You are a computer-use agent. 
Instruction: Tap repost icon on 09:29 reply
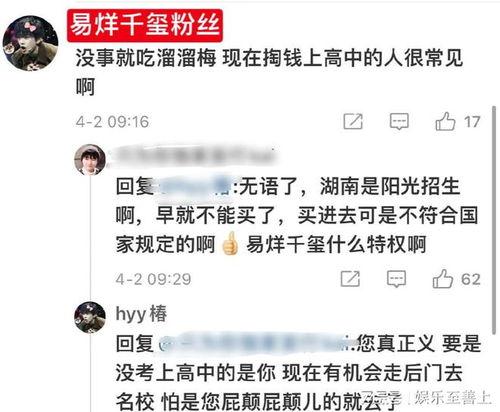click(x=350, y=279)
